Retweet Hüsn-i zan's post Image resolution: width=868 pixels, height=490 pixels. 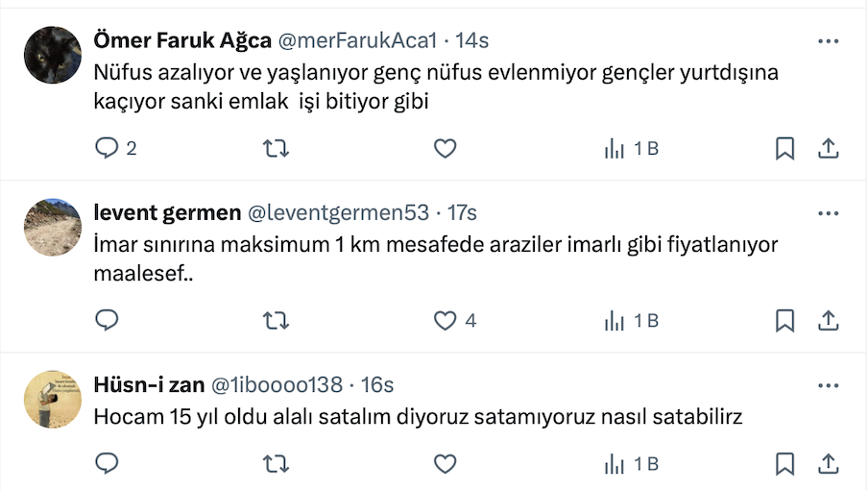click(x=276, y=464)
